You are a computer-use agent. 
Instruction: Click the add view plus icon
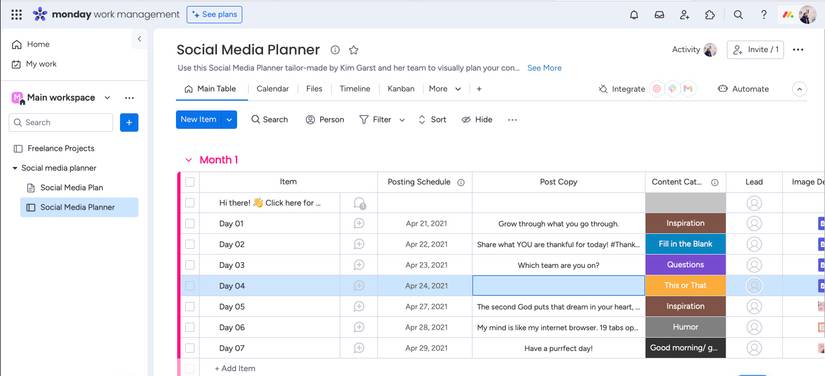point(479,89)
